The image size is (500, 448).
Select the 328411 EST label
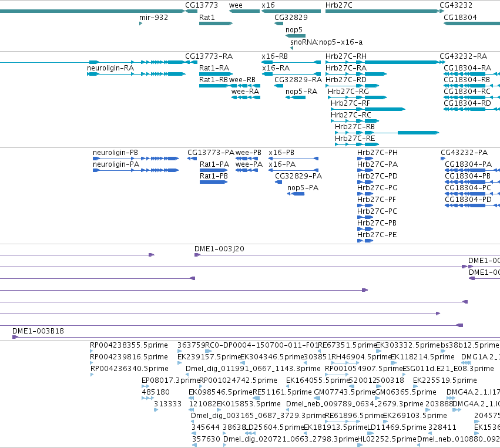click(442, 427)
